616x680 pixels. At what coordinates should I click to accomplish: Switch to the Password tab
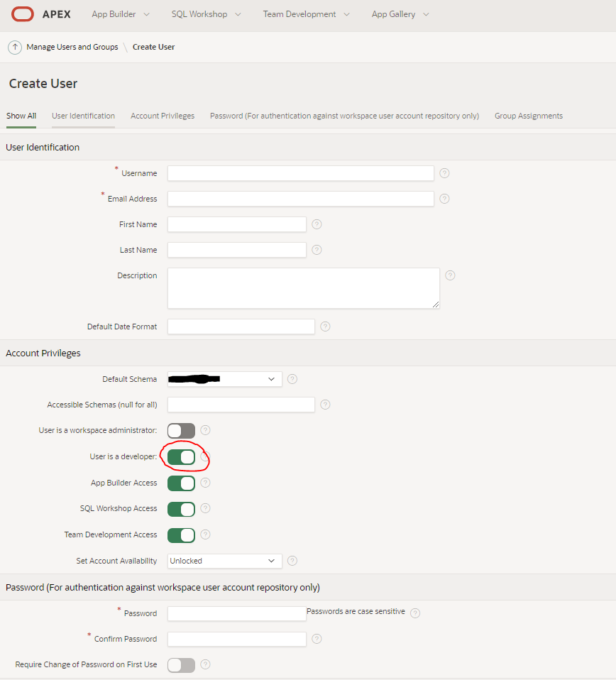(x=344, y=116)
